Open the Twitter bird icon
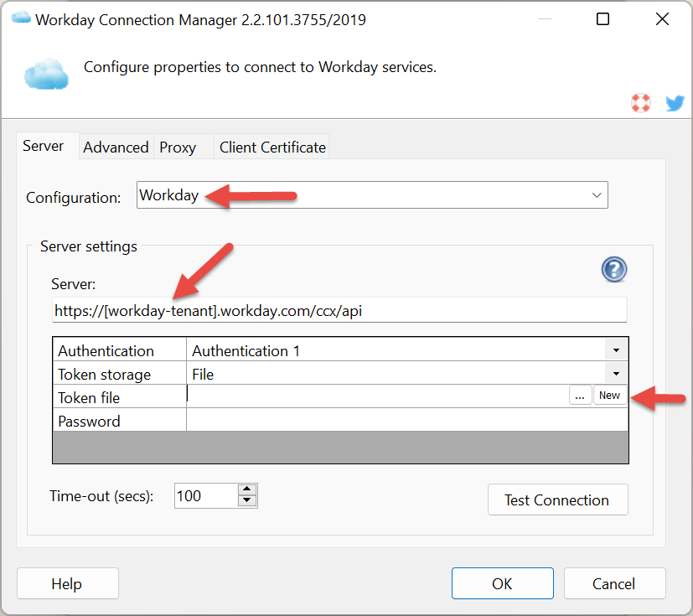Image resolution: width=693 pixels, height=616 pixels. coord(675,103)
